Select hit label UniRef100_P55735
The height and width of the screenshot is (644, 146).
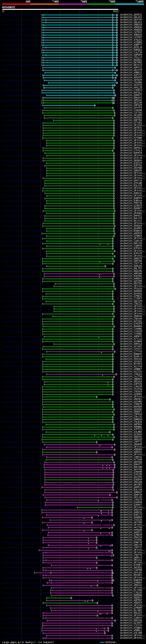(x=131, y=203)
